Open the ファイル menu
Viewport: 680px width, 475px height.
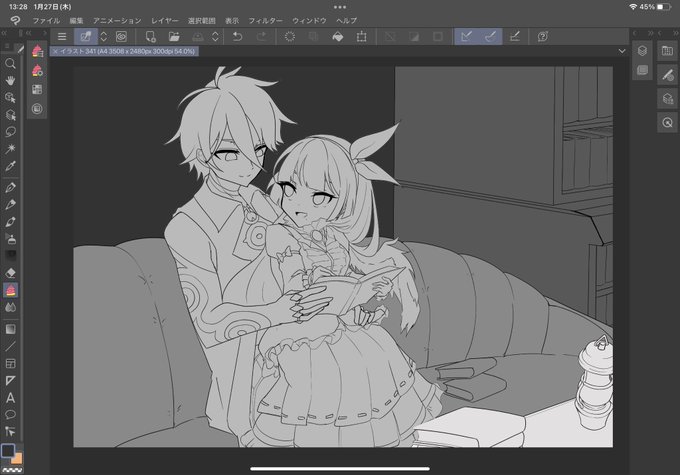click(46, 20)
